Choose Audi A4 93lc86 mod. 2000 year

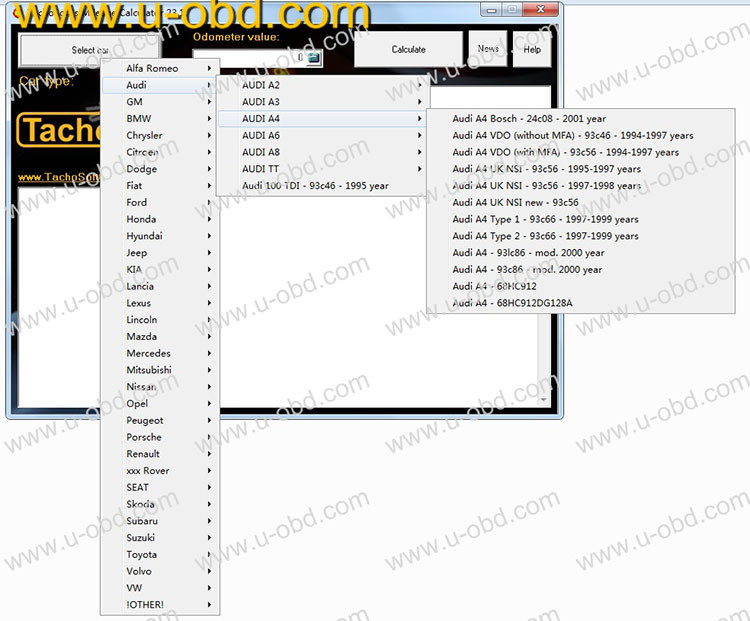[x=581, y=253]
